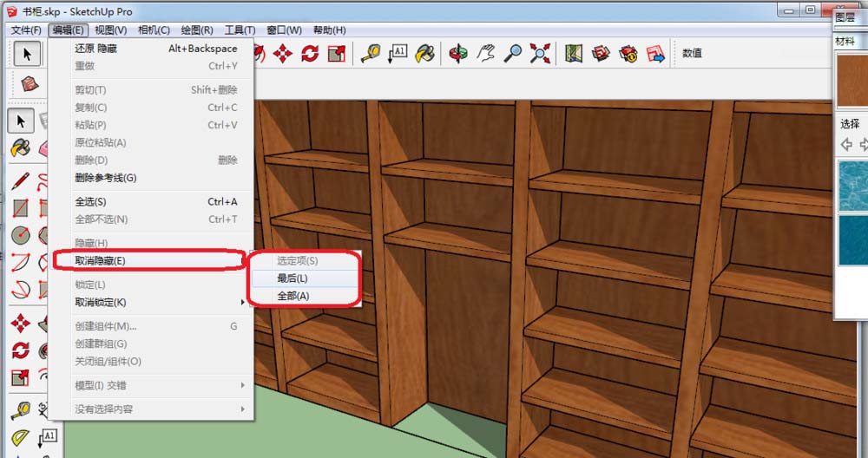The height and width of the screenshot is (458, 868).
Task: Pick the brown wood material swatch
Action: click(852, 79)
